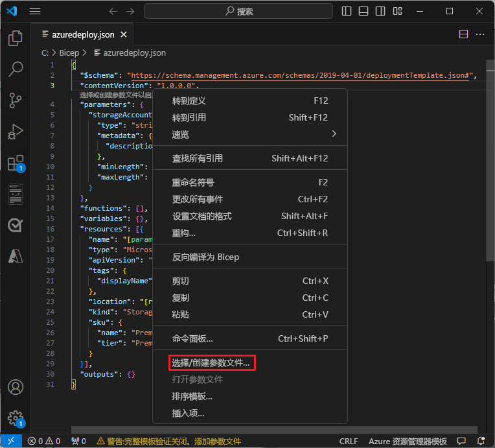Image resolution: width=495 pixels, height=448 pixels.
Task: Toggle the primary side bar layout icon
Action: [x=347, y=12]
